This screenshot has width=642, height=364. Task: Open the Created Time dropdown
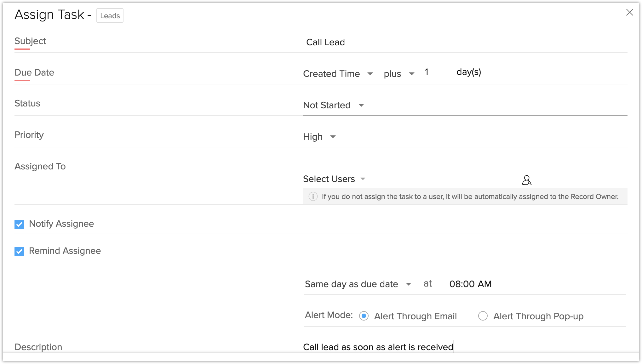[x=338, y=74]
